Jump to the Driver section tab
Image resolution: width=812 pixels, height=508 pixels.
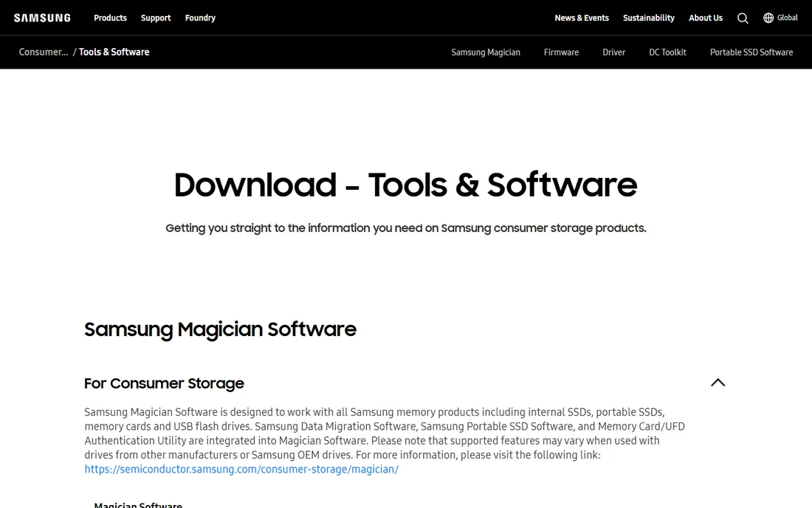coord(613,52)
